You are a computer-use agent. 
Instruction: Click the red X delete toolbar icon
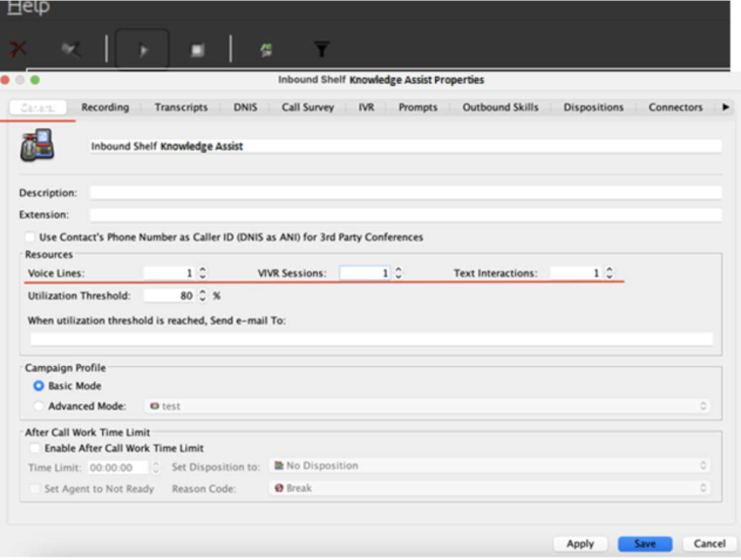tap(18, 48)
